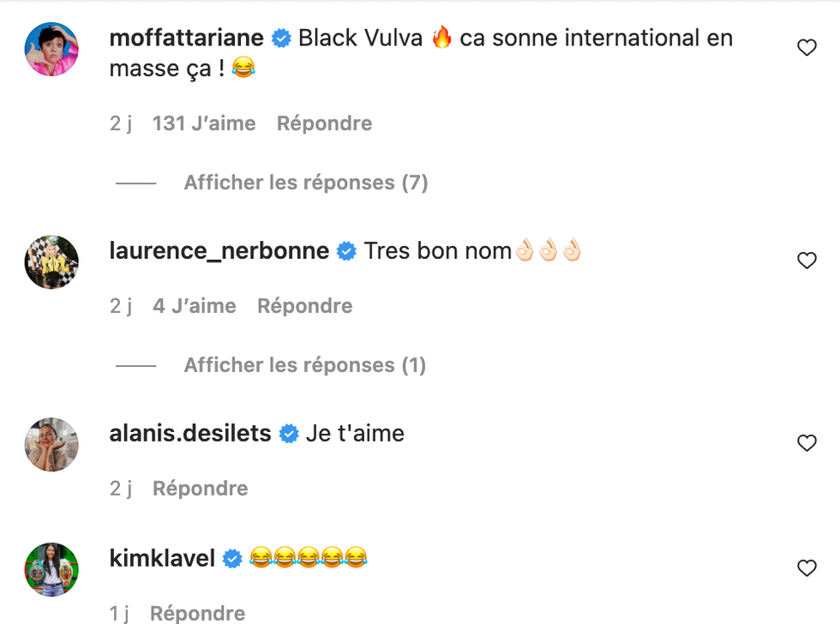This screenshot has width=840, height=624.
Task: Expand the 7 replies under moffattariane's comment
Action: coord(305,183)
